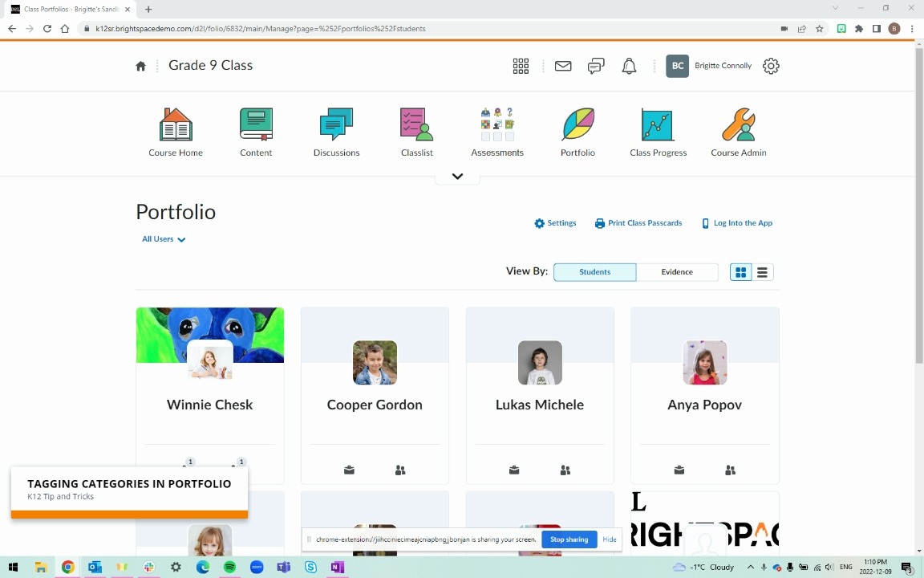Click the browser address bar URL
This screenshot has height=578, width=924.
[261, 28]
